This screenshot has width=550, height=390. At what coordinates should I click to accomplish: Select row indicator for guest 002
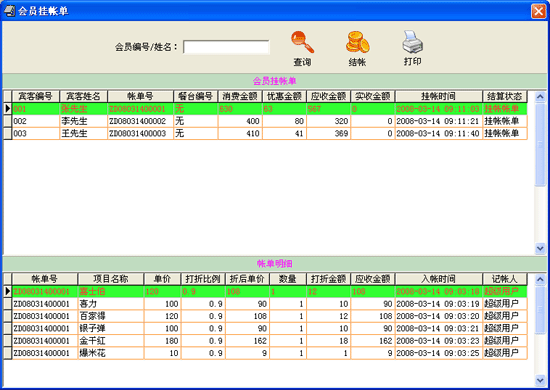point(7,121)
